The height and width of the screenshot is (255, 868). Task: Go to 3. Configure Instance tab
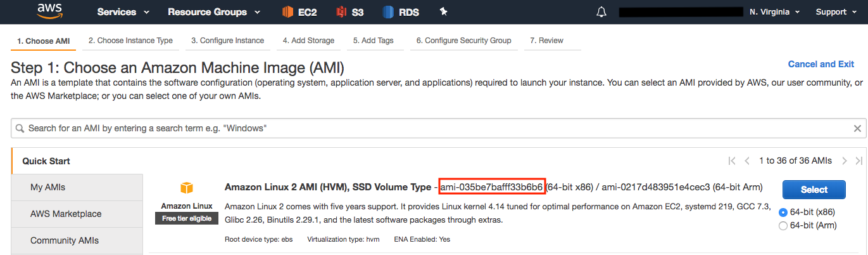[228, 41]
